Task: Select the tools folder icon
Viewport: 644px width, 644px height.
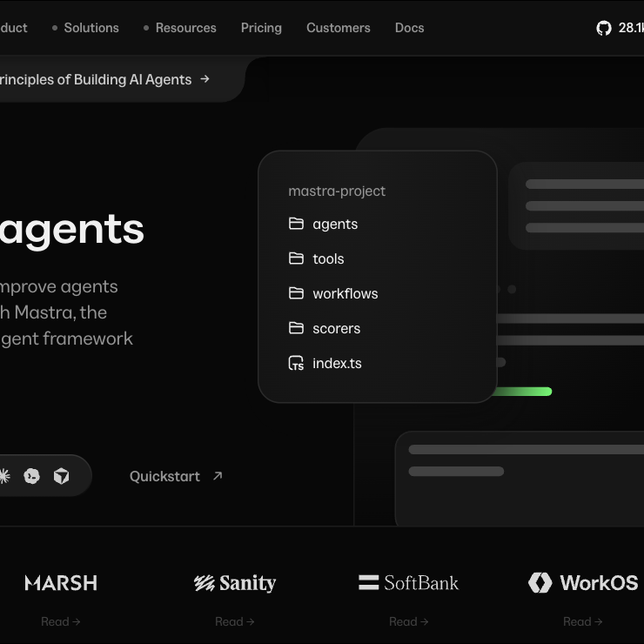Action: [296, 258]
